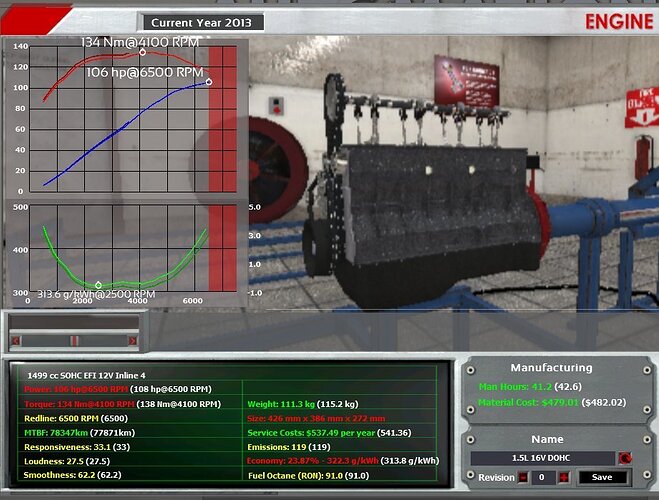Click the red stop button on the wall
The width and height of the screenshot is (659, 500).
click(276, 110)
